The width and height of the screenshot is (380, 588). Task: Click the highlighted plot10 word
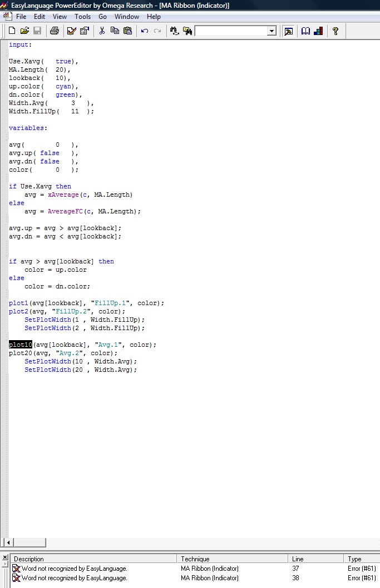pyautogui.click(x=21, y=345)
